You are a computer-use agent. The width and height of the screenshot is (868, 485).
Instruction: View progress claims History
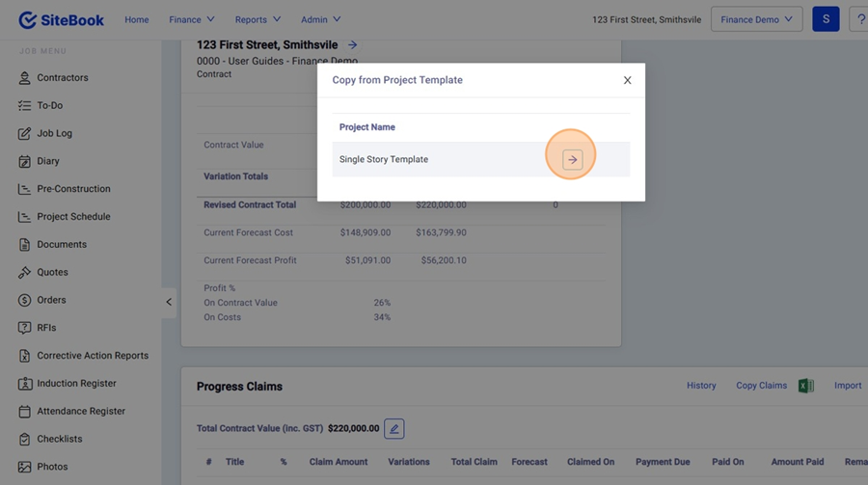pos(701,386)
